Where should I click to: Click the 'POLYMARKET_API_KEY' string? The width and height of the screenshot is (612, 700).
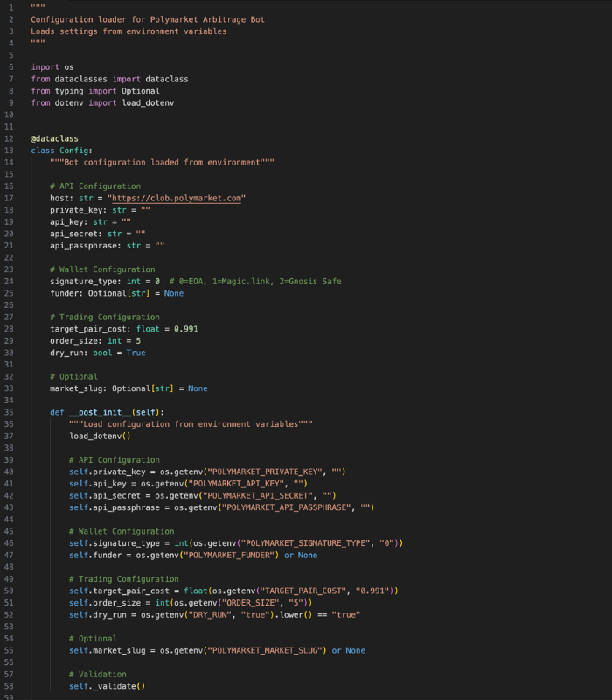236,484
